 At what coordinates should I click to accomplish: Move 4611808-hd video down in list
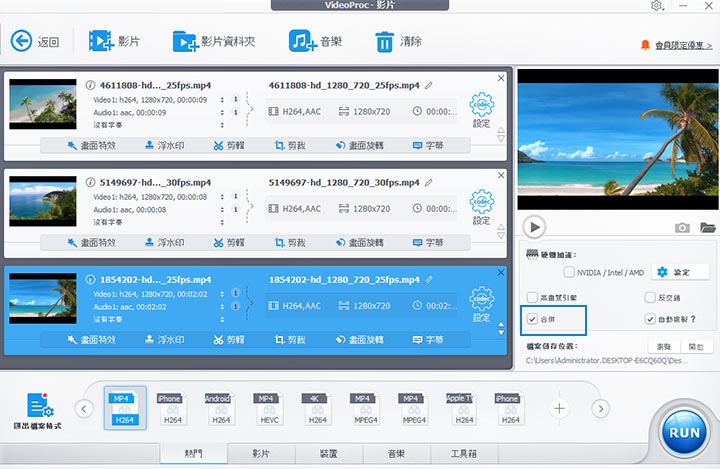tap(501, 139)
